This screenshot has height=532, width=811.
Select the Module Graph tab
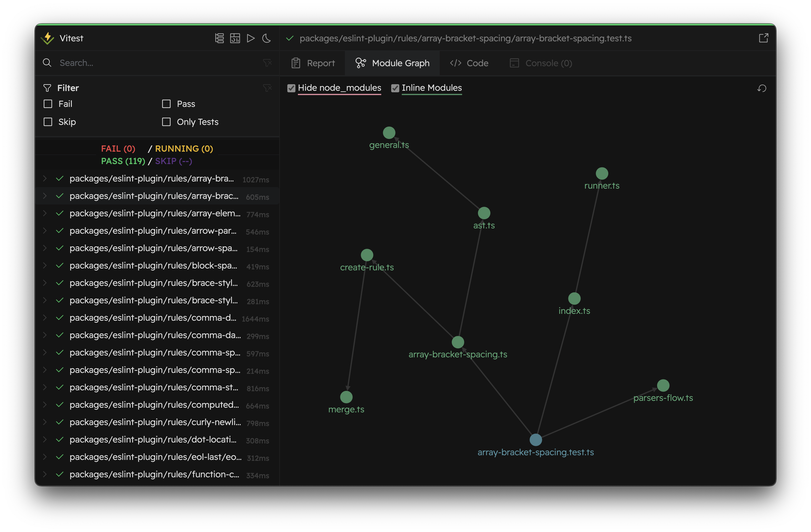tap(392, 63)
